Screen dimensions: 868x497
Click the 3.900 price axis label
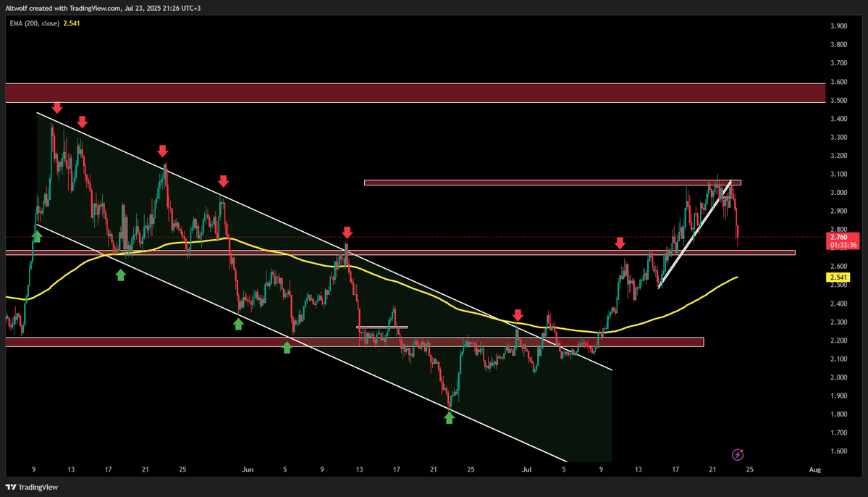[x=838, y=26]
